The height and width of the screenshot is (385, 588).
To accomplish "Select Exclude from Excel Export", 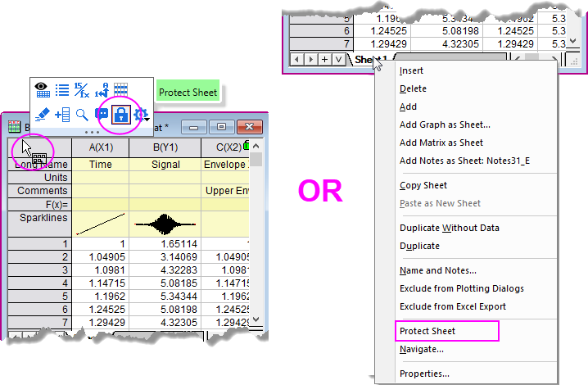I will coord(453,306).
